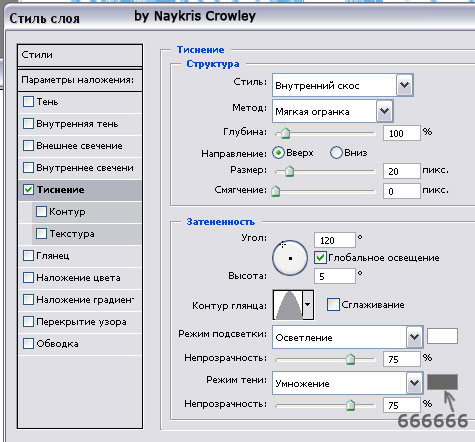
Task: Open the Режим тени dropdown showing Умножение
Action: point(348,383)
